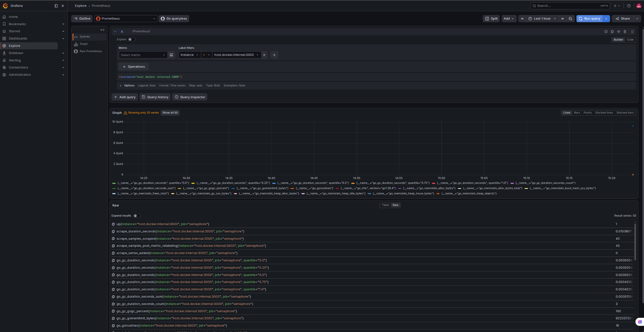Click Show all 50 series button
The image size is (644, 332).
coord(170,113)
